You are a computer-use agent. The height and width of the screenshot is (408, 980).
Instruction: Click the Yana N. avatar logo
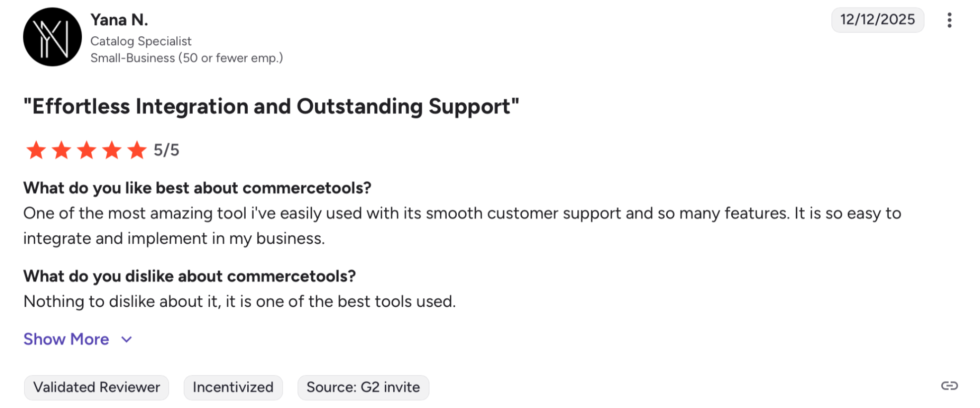coord(53,37)
